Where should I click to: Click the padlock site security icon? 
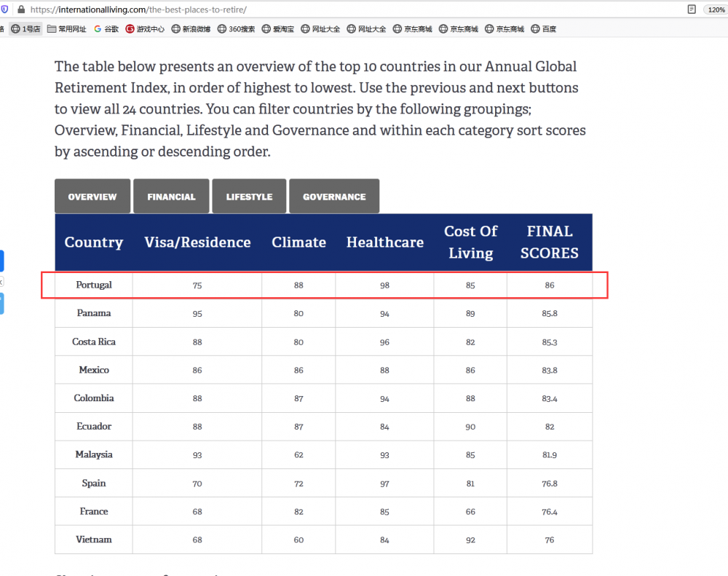21,9
